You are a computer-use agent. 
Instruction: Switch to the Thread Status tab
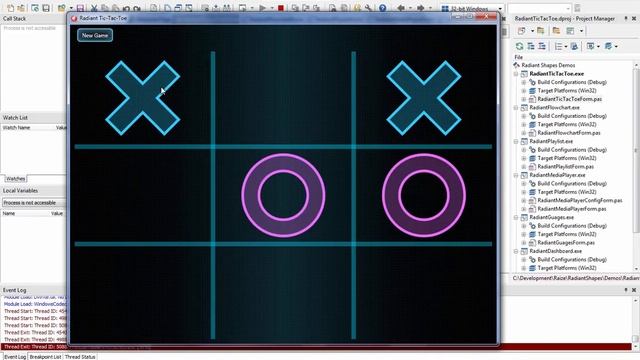click(x=80, y=357)
